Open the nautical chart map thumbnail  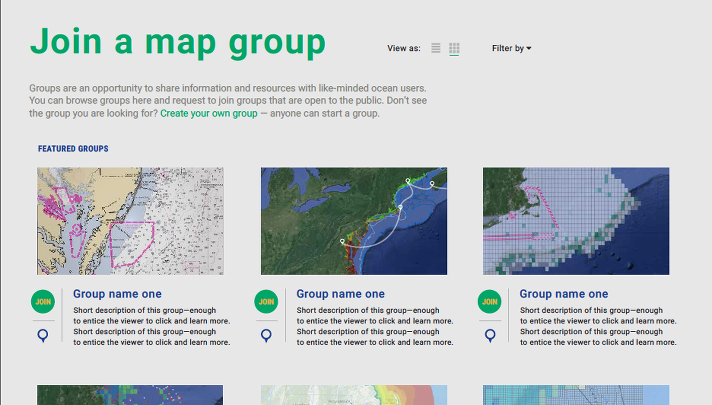(x=130, y=221)
